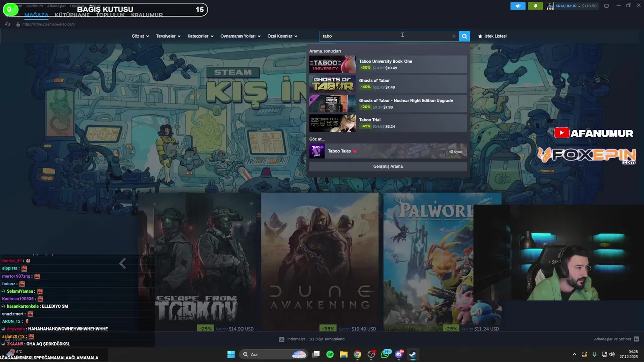
Task: Open Spotify from the taskbar
Action: point(330,354)
